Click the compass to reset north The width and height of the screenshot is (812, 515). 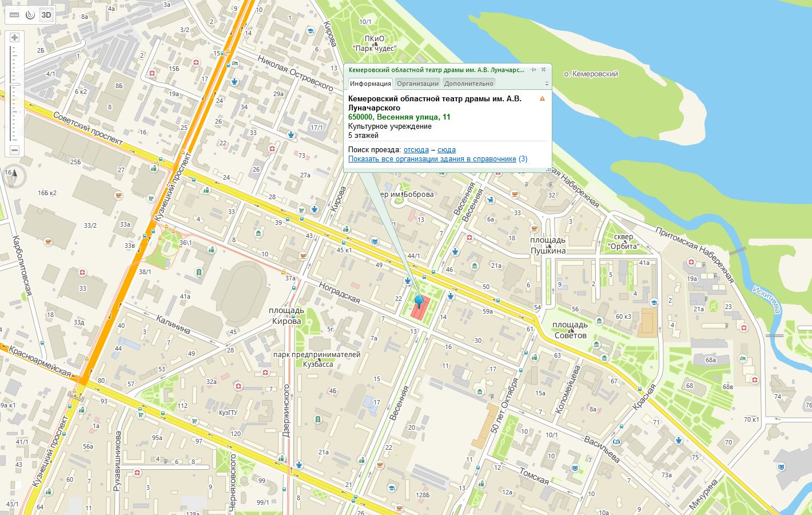click(15, 176)
